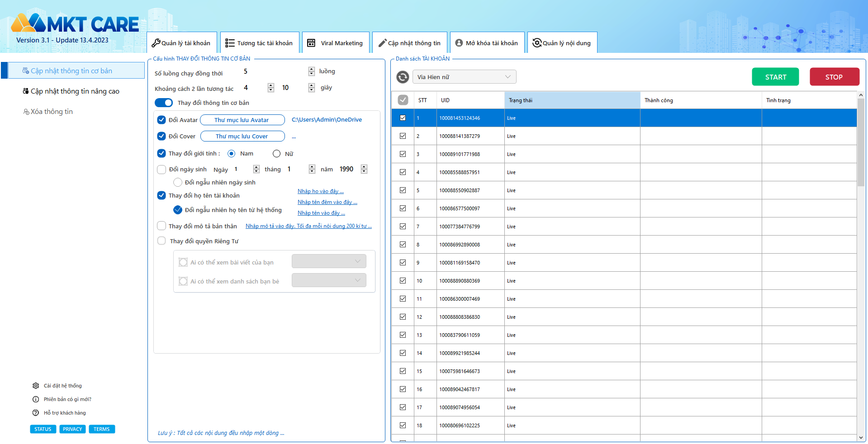Switch to the Viral Marketing tab
Screen dimensions: 868x444
[336, 43]
